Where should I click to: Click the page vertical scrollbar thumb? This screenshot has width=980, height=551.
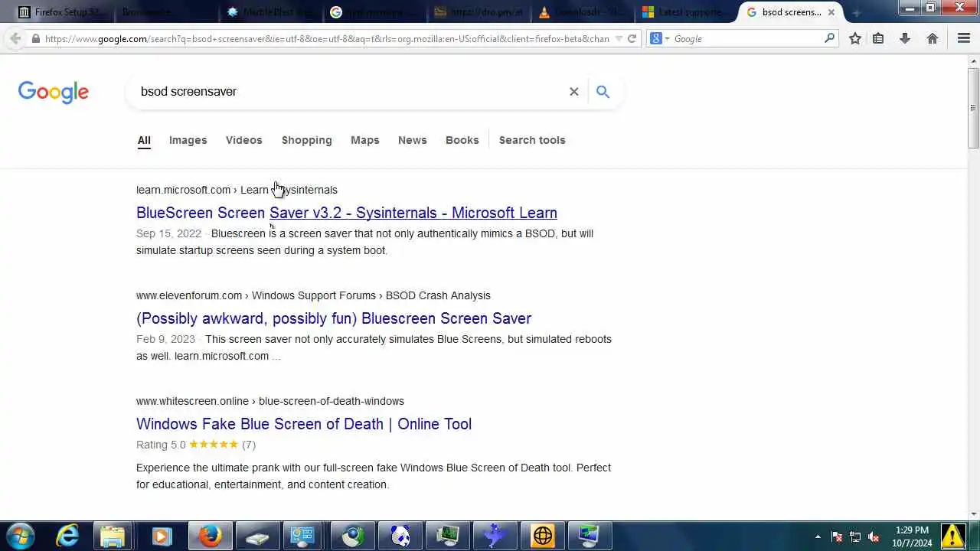973,108
